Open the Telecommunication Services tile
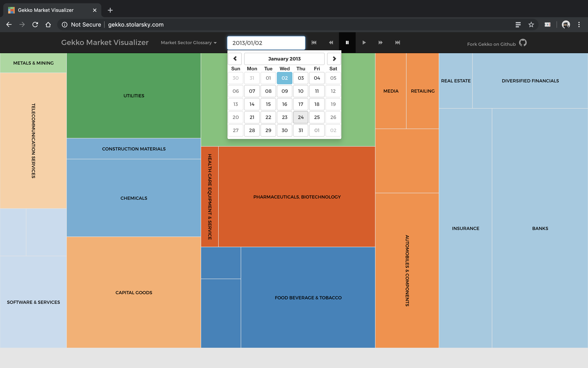The height and width of the screenshot is (368, 588). click(33, 141)
